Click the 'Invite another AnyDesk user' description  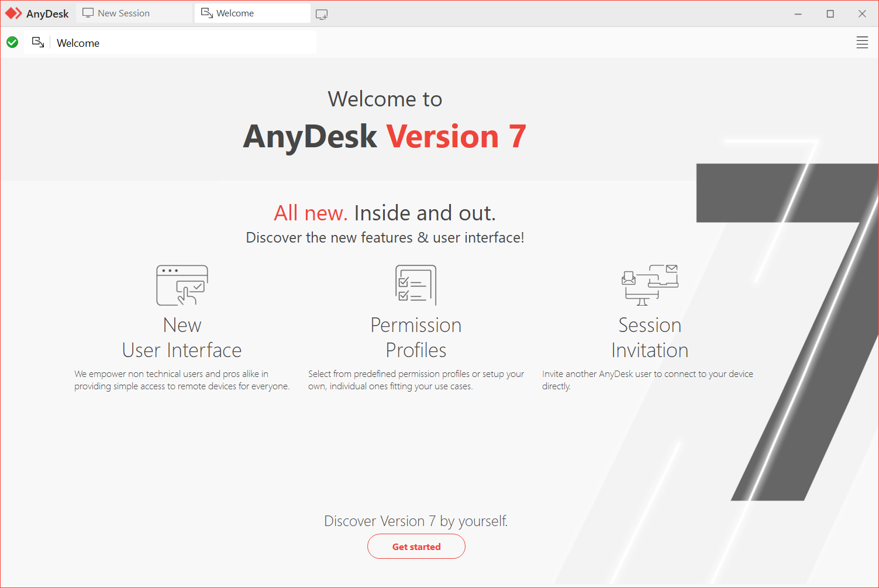647,380
